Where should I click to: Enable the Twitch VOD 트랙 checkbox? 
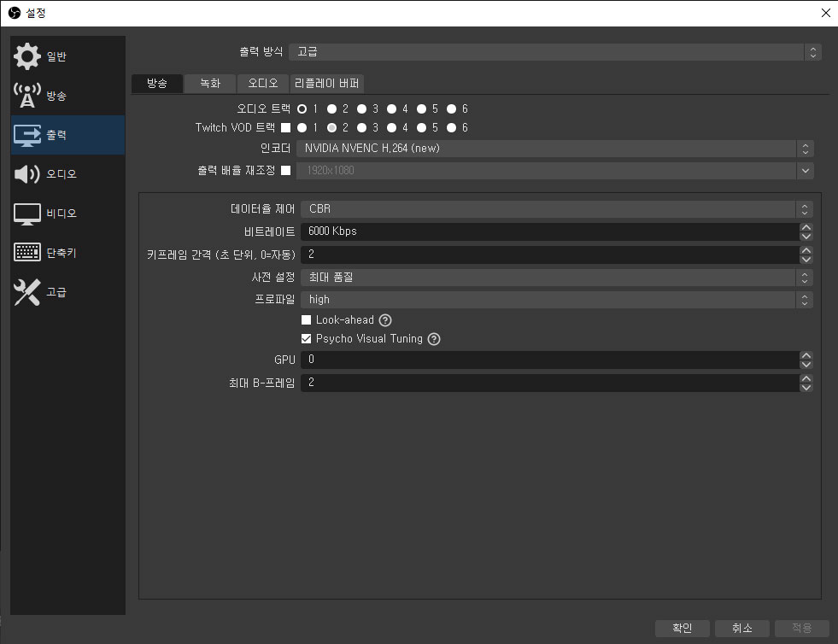tap(286, 128)
